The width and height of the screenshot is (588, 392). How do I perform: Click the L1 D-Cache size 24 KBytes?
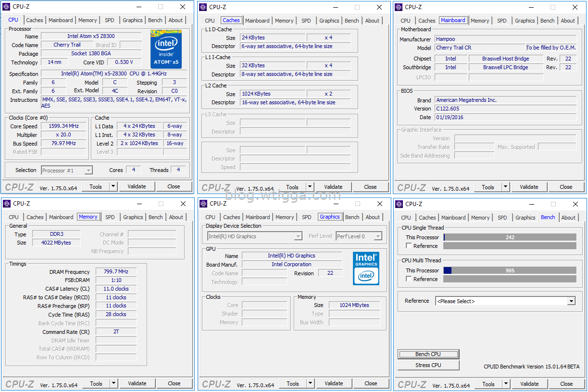pos(273,37)
